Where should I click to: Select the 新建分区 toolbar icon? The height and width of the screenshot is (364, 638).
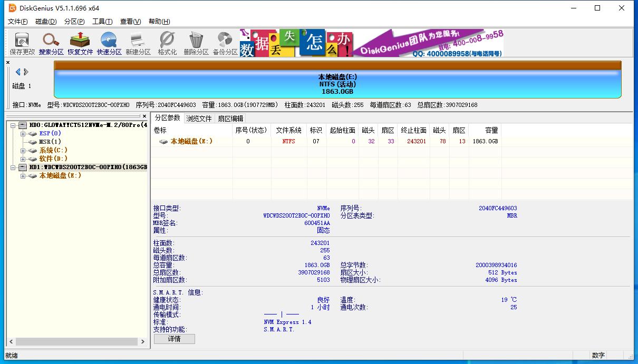(138, 42)
